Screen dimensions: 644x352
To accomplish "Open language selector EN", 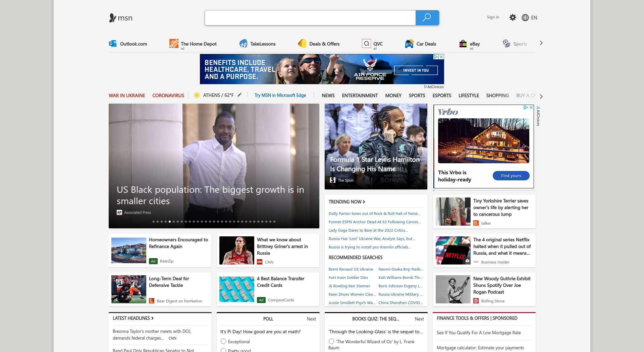I will (x=534, y=18).
